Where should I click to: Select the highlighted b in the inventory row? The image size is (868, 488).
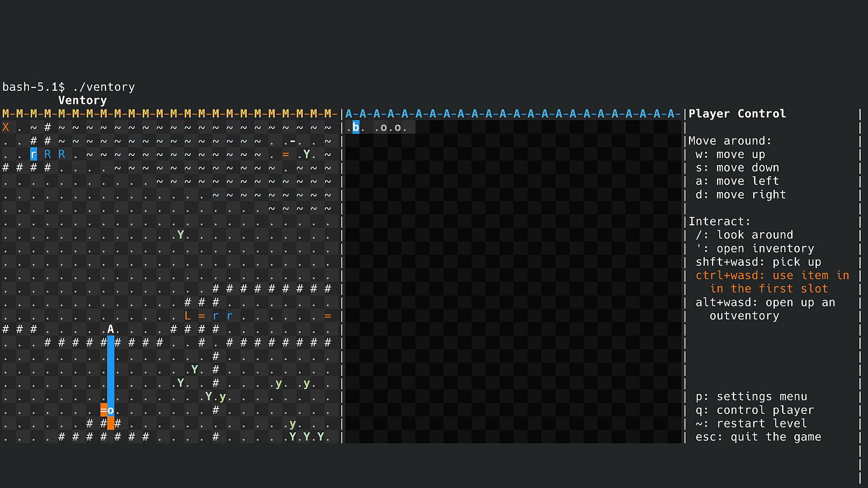coord(356,127)
